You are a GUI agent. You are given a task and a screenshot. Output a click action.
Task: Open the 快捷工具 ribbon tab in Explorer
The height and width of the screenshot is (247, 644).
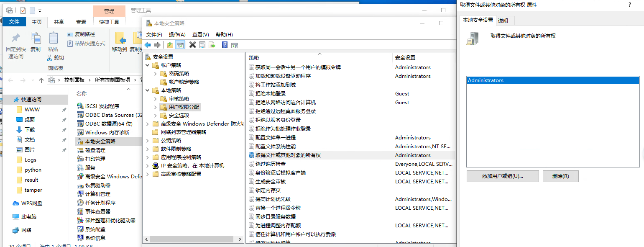tap(109, 22)
